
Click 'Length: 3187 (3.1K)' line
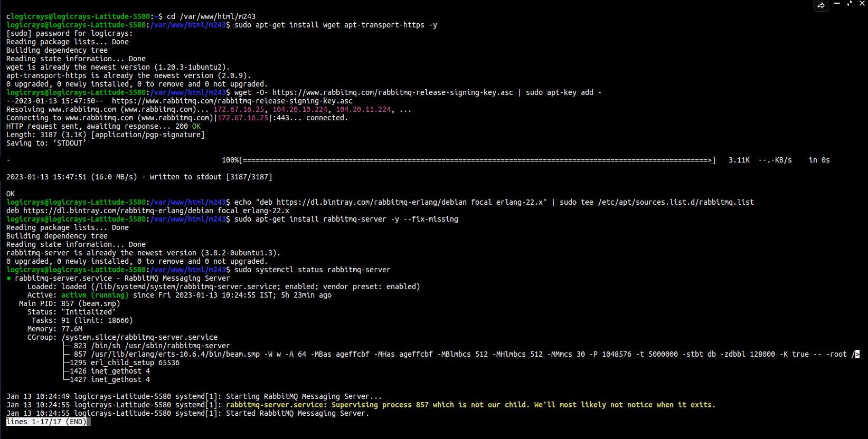[106, 135]
